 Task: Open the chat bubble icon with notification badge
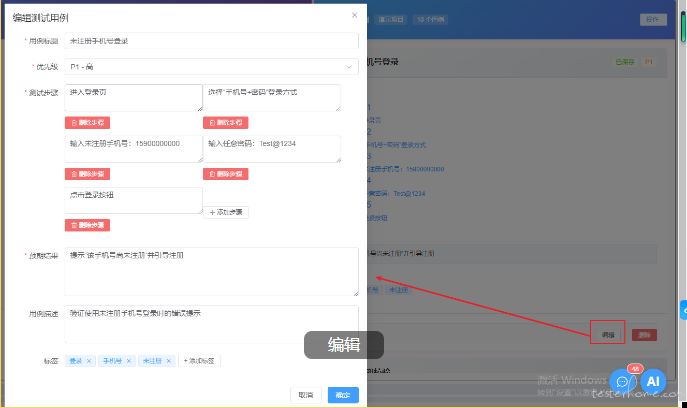point(622,382)
